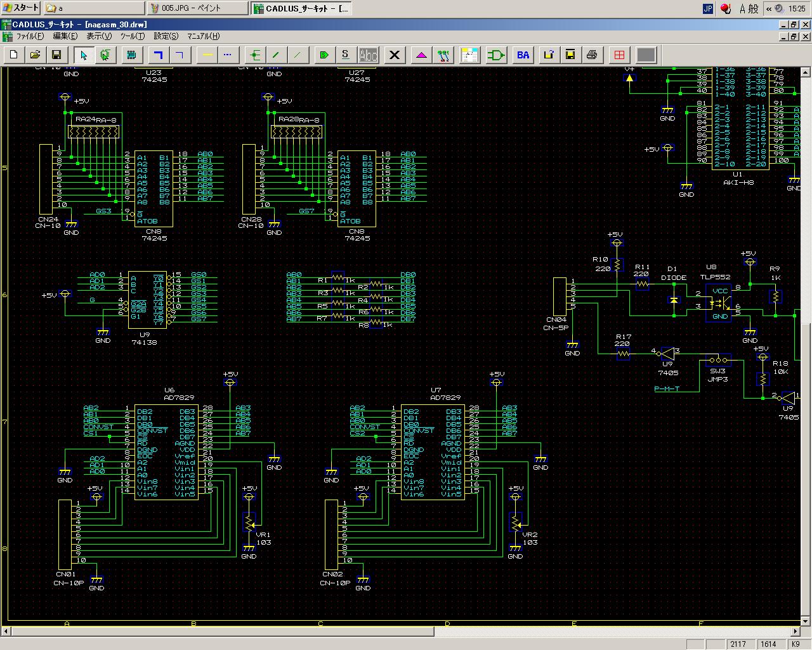The height and width of the screenshot is (650, 812).
Task: Select the green logic gate icon
Action: tap(496, 55)
